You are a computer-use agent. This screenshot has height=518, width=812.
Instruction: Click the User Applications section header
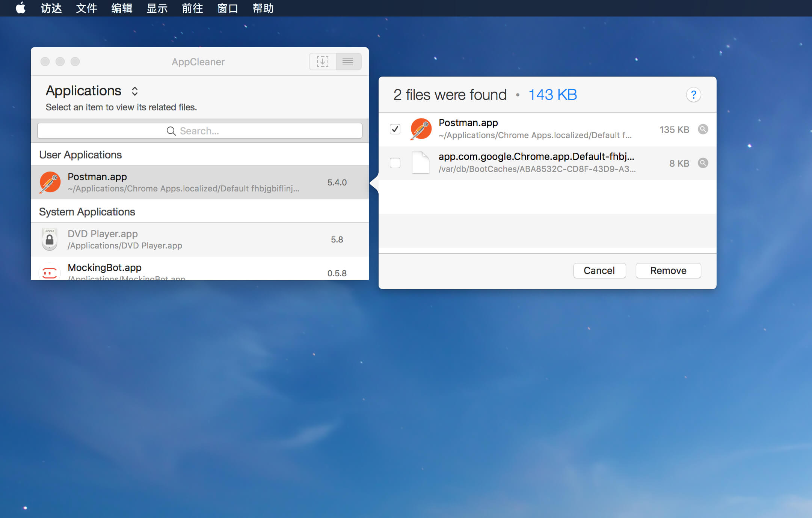[80, 155]
